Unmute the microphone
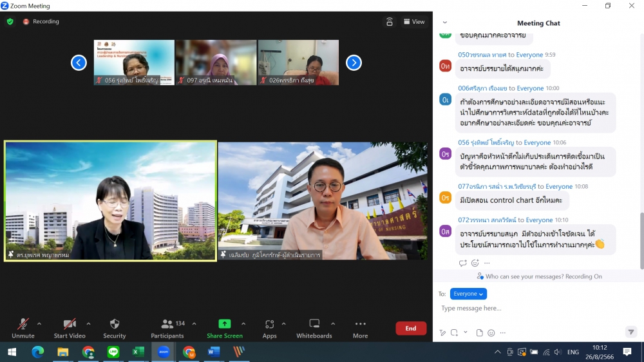This screenshot has height=362, width=644. pyautogui.click(x=23, y=325)
